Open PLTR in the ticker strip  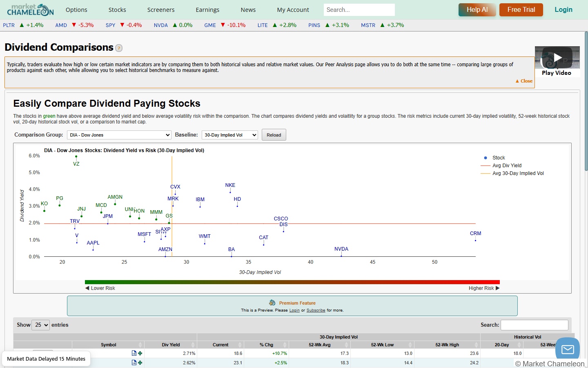[x=9, y=25]
